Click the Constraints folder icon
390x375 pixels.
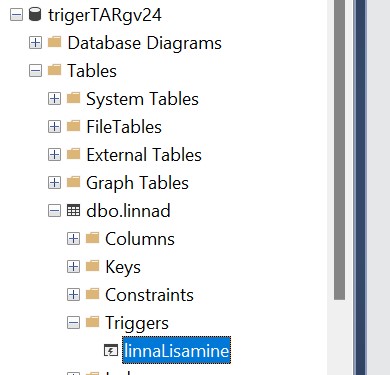click(x=92, y=294)
